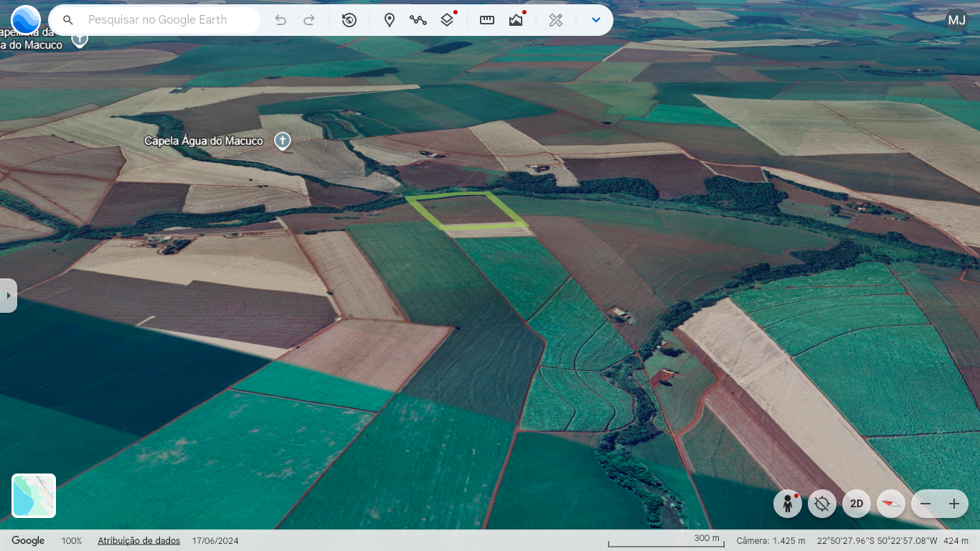
Task: Select the ruler measurement tool
Action: point(487,20)
